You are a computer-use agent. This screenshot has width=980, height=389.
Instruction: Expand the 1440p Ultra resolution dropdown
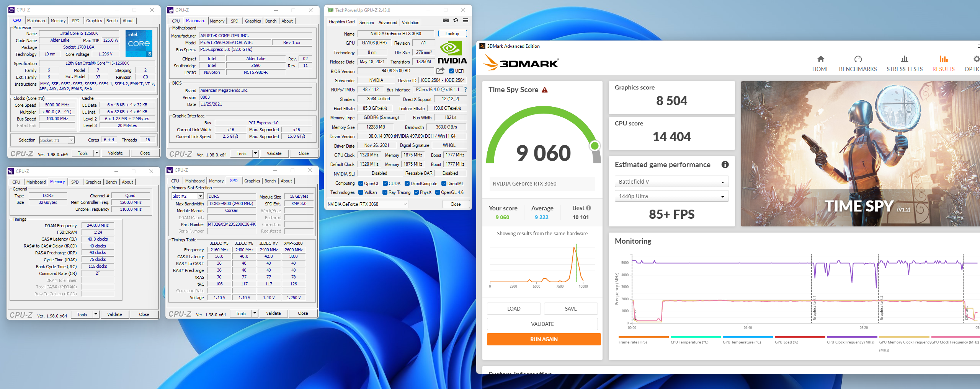671,196
